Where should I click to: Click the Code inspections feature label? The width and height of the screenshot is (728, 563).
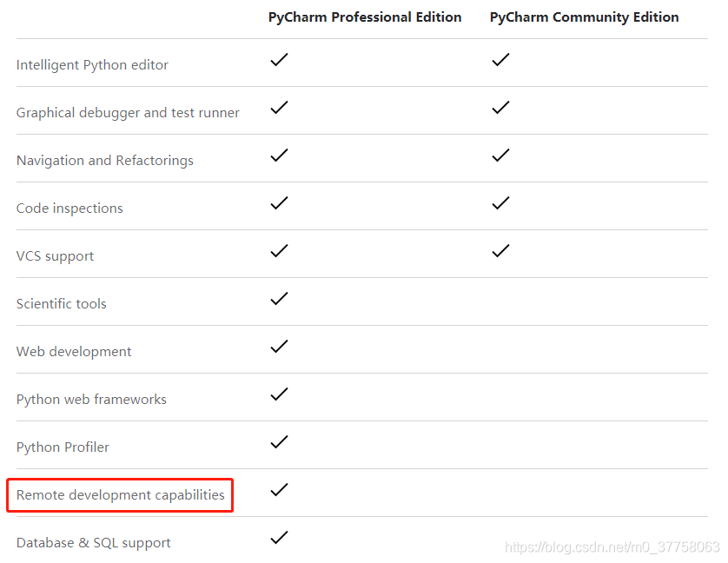pyautogui.click(x=69, y=209)
